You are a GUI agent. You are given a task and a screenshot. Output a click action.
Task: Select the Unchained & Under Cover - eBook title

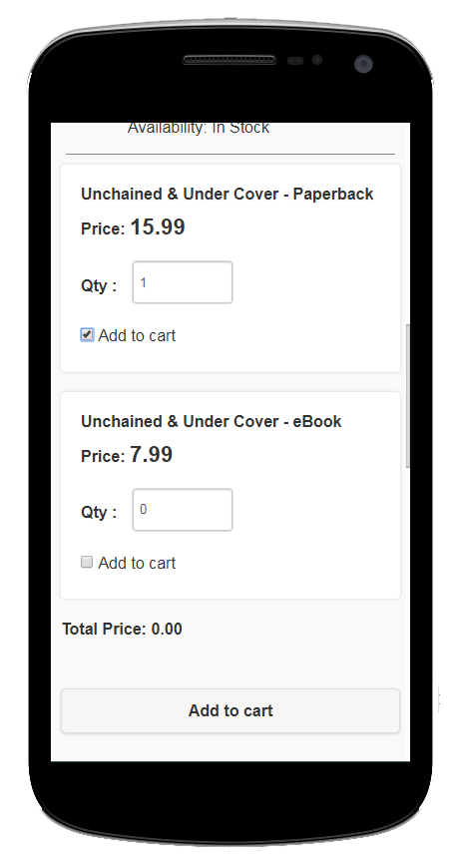212,421
